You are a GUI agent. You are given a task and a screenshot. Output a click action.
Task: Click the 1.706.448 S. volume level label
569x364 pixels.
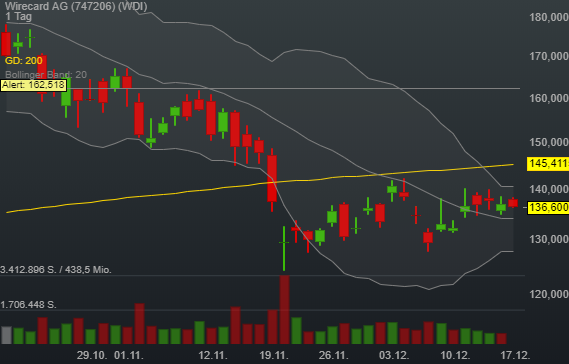tap(28, 304)
